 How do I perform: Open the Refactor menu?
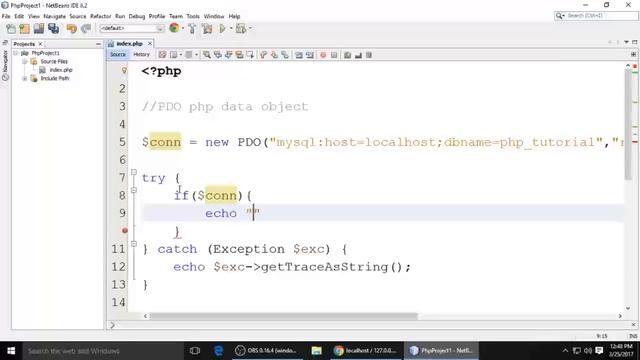pyautogui.click(x=100, y=16)
